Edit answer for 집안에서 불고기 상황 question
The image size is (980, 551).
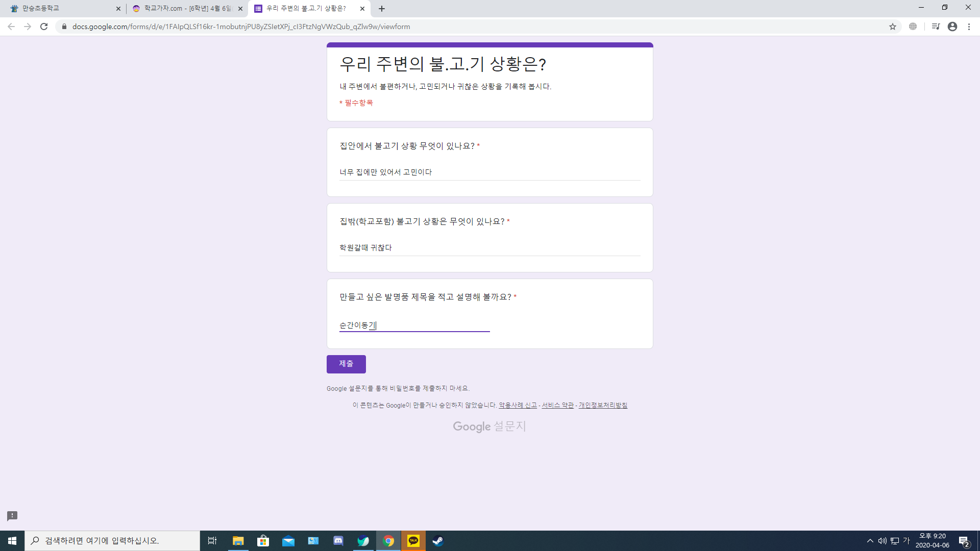489,172
